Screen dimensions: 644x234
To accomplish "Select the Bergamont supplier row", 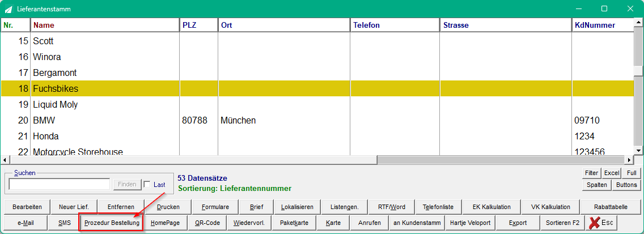I will coord(317,73).
